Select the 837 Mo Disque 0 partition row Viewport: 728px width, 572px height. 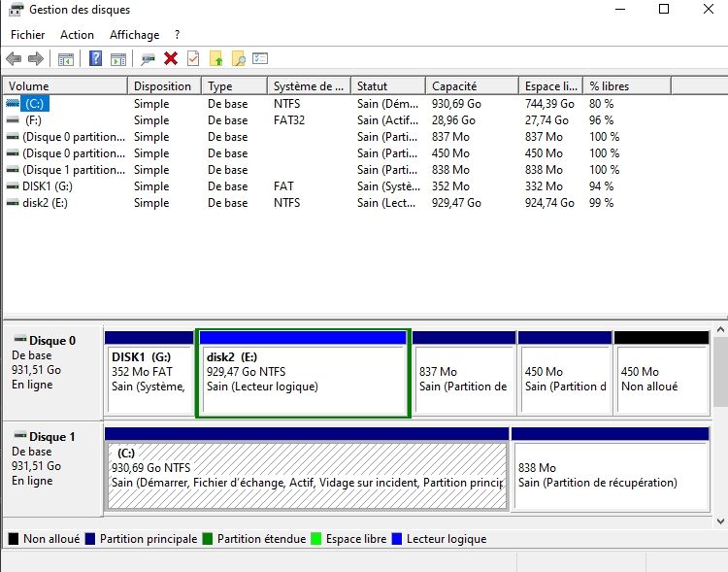338,137
